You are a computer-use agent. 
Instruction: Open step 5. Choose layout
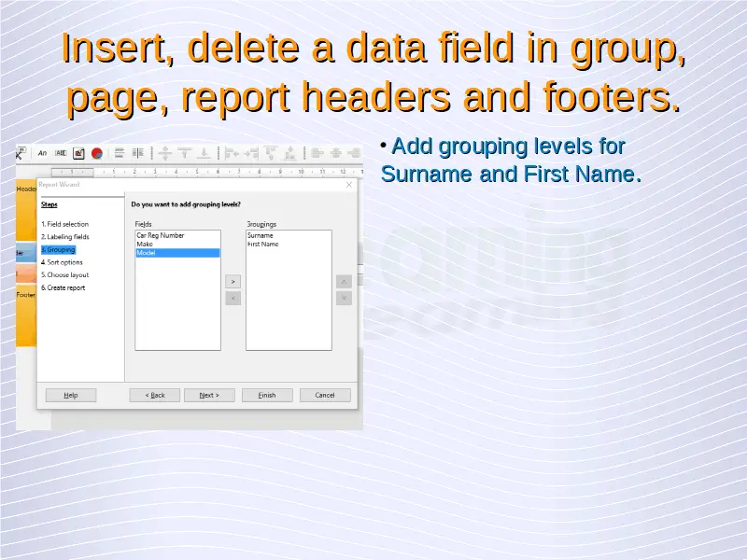[64, 274]
